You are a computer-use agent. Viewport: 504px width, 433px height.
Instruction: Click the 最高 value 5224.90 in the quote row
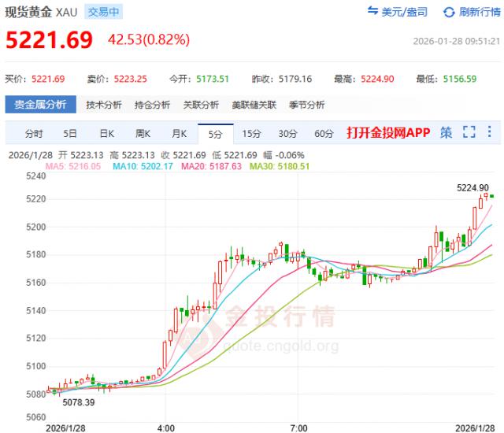377,79
